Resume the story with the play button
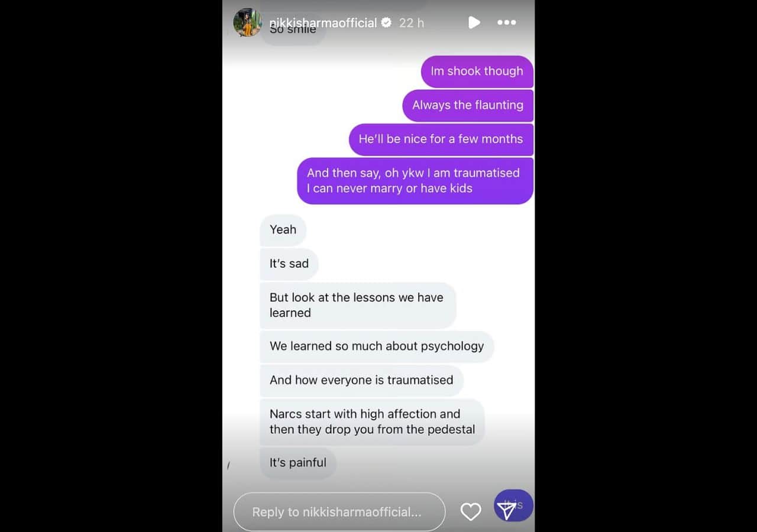This screenshot has height=532, width=757. pos(474,22)
